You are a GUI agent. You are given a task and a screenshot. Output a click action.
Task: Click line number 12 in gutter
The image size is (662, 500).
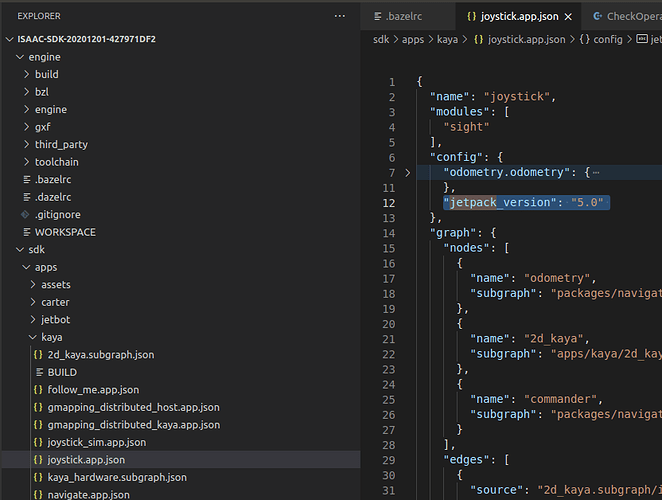tap(388, 203)
